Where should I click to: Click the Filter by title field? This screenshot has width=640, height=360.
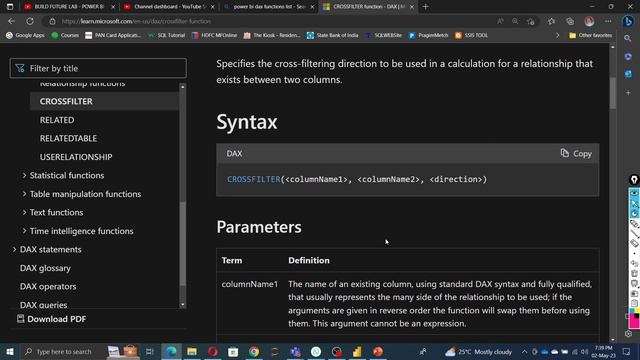pos(98,68)
